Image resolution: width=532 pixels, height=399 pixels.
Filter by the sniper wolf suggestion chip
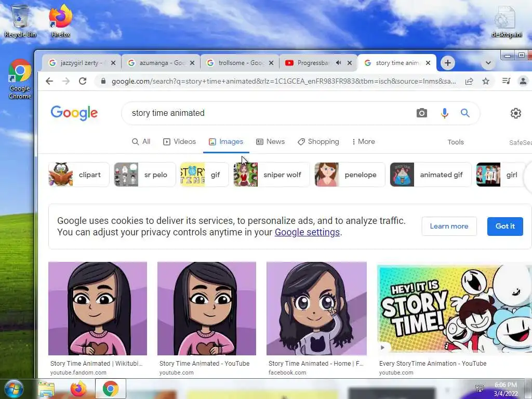point(271,175)
